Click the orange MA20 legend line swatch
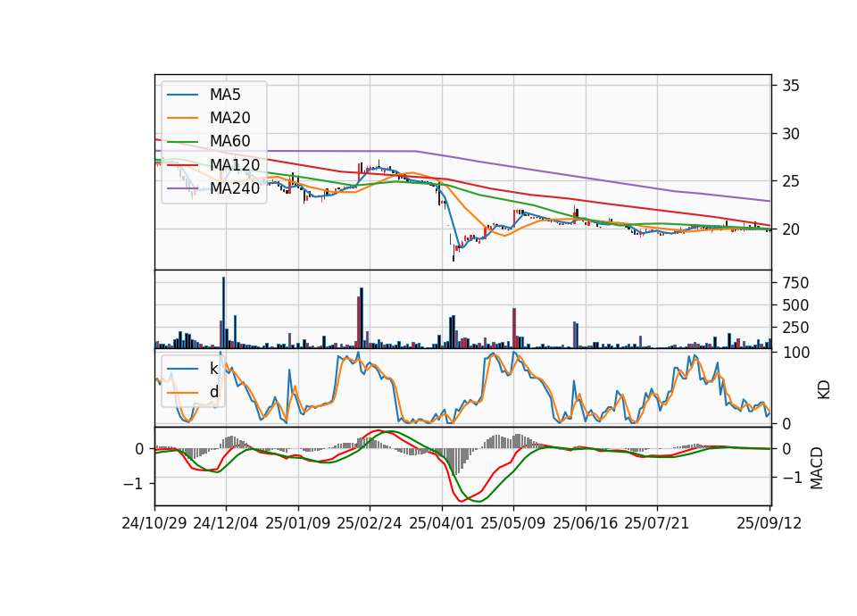857x616 pixels. pyautogui.click(x=182, y=118)
